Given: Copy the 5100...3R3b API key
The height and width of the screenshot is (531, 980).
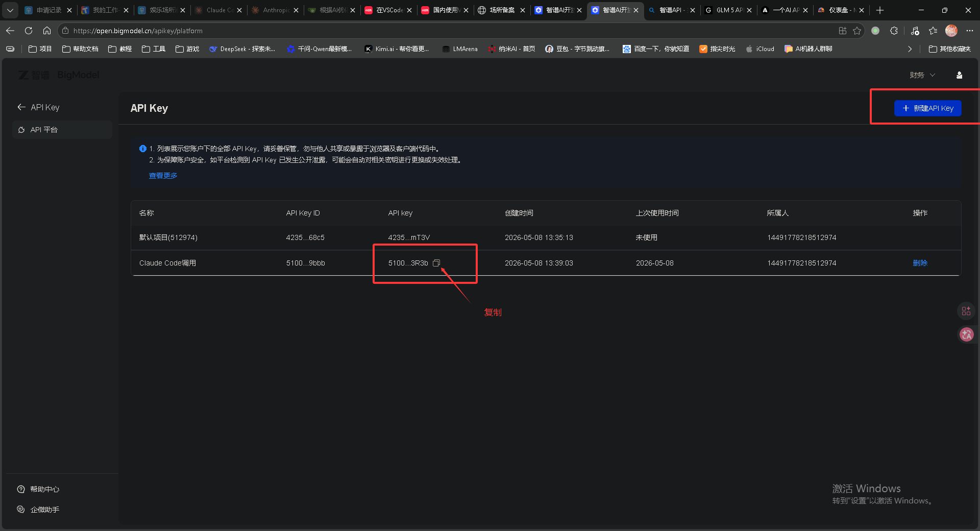Looking at the screenshot, I should [x=436, y=263].
